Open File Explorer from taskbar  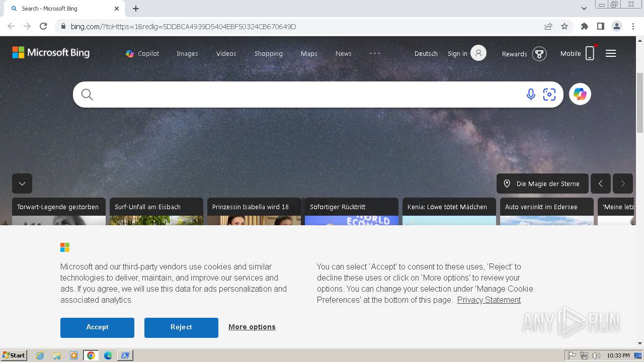57,355
